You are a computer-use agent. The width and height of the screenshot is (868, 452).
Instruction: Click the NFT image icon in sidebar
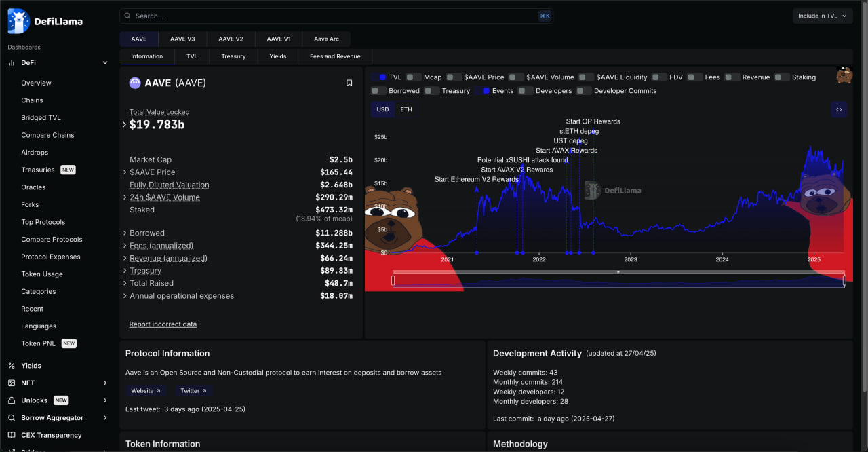point(12,383)
